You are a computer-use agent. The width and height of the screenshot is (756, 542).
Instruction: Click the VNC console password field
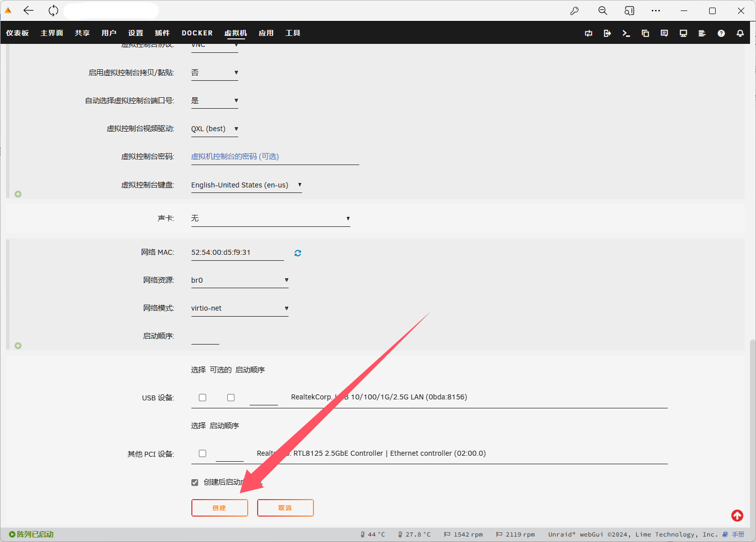(x=275, y=157)
